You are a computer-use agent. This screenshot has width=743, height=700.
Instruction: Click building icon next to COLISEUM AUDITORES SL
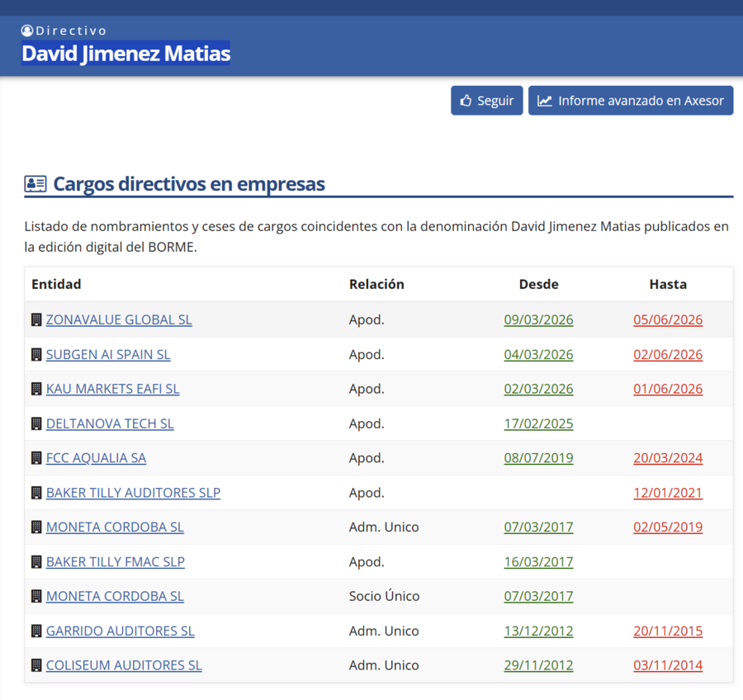[x=36, y=665]
